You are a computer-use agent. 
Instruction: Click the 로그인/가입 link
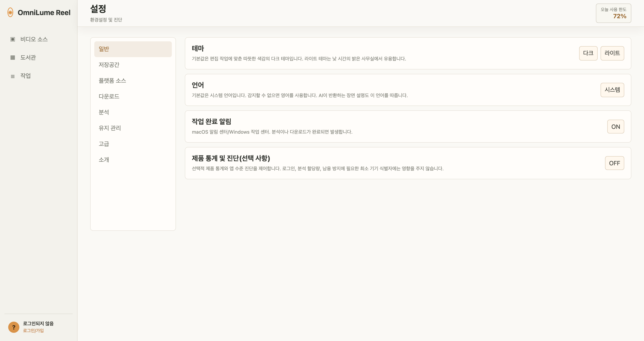(33, 331)
